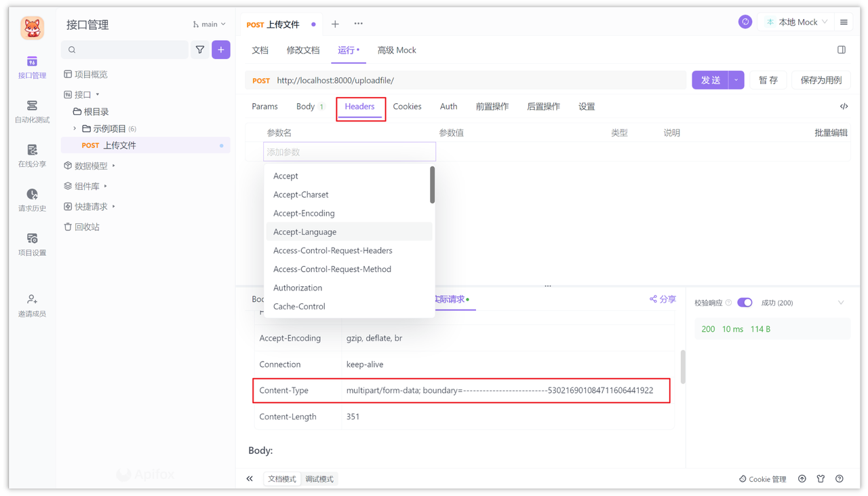Open 成功 (200) response dropdown chevron
This screenshot has height=496, width=868.
841,303
